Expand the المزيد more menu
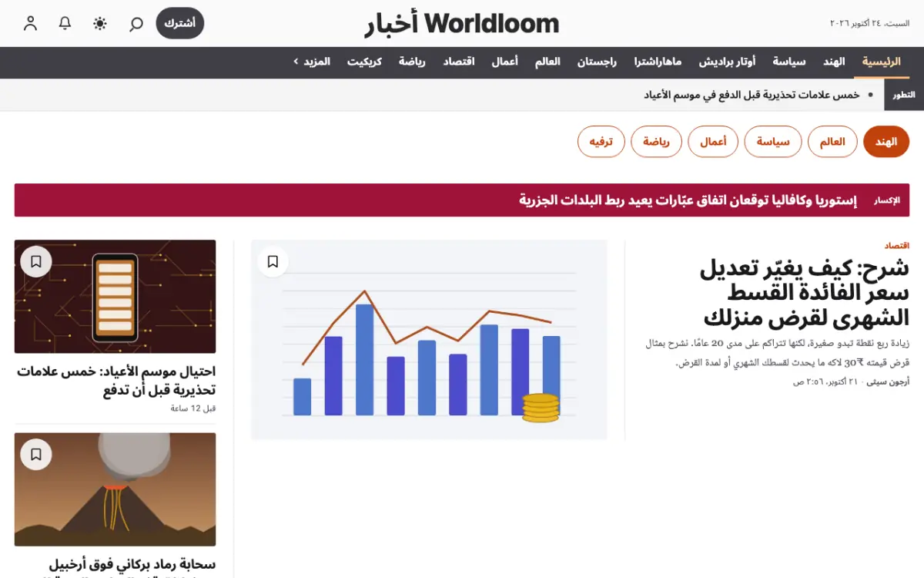The height and width of the screenshot is (578, 924). (x=313, y=62)
